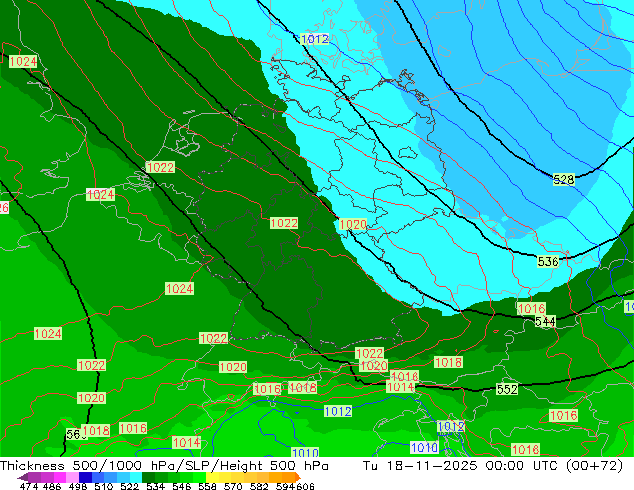Image resolution: width=634 pixels, height=490 pixels.
Task: Pick the bright lime green legend swatch
Action: pyautogui.click(x=199, y=477)
